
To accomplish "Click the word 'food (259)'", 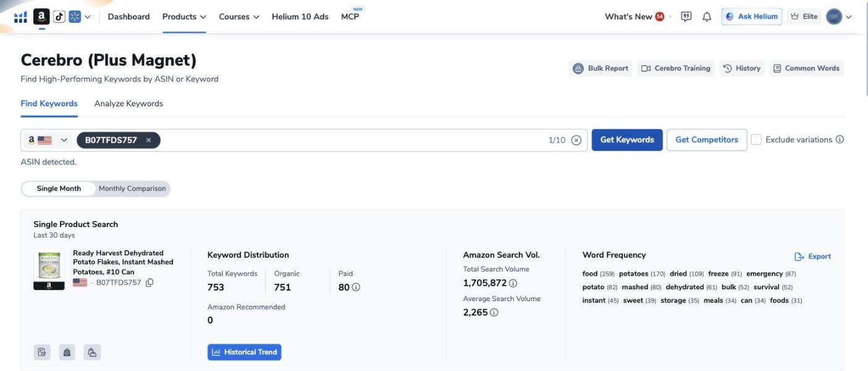I will (599, 274).
